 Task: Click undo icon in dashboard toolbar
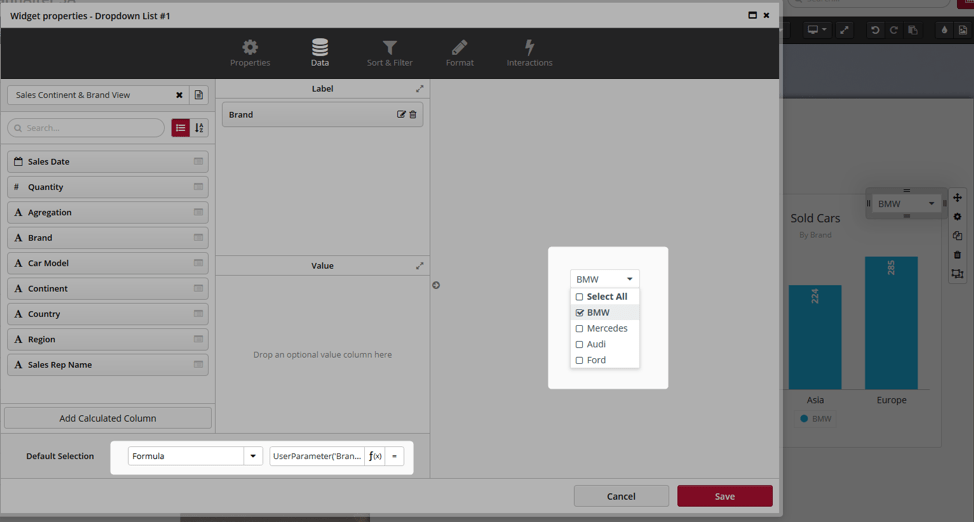tap(875, 30)
